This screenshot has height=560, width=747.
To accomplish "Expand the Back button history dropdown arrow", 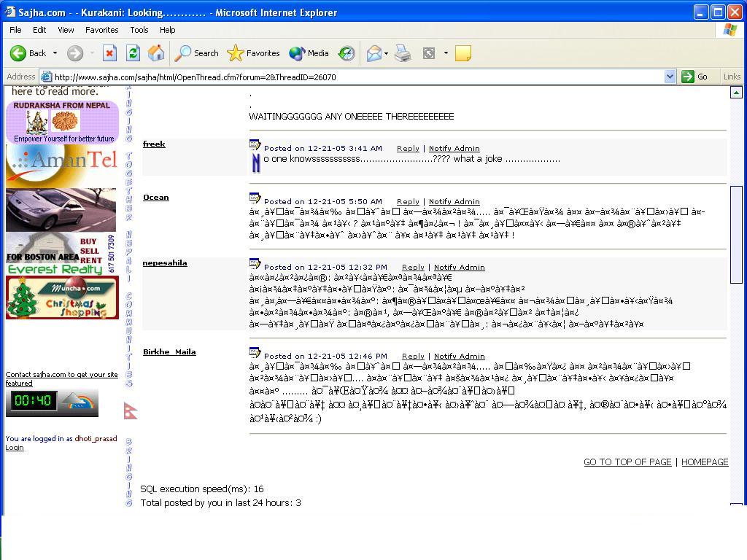I will click(55, 53).
